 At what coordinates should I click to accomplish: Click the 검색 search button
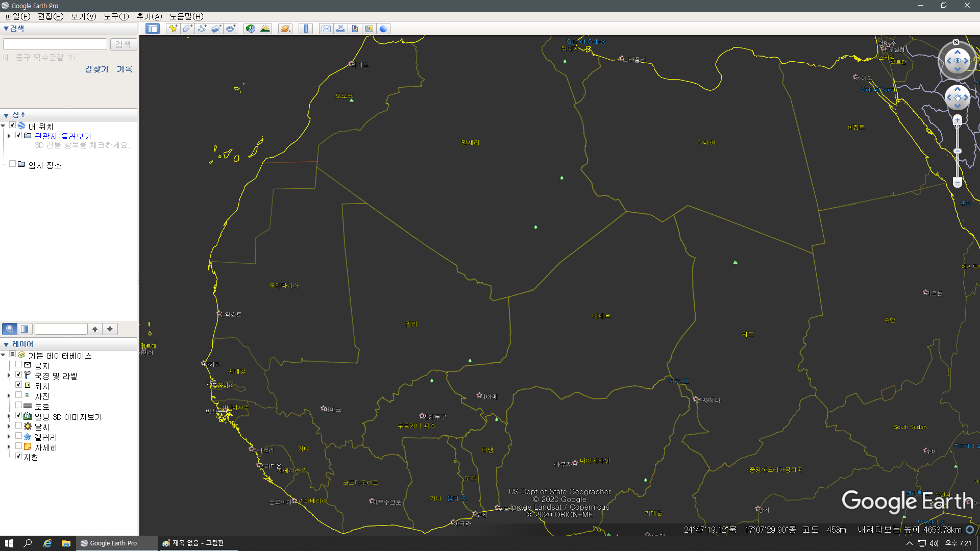point(123,44)
